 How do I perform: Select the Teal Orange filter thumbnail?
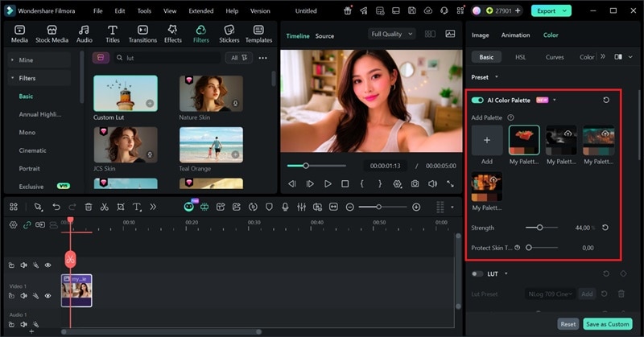[x=211, y=145]
